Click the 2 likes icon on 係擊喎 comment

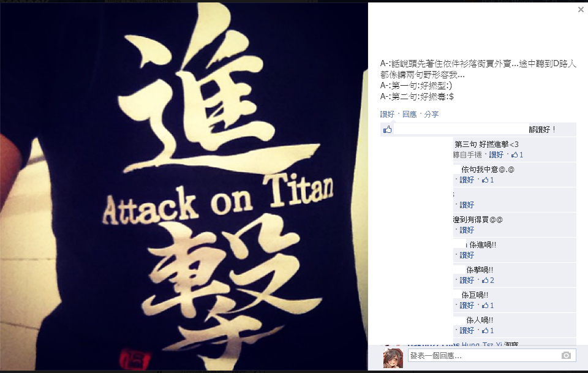[x=488, y=281]
